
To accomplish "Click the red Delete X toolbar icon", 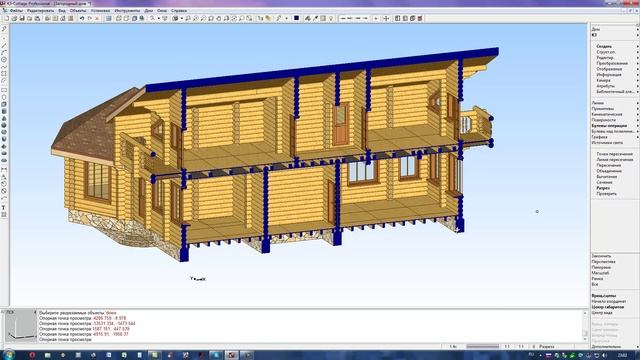I will tap(97, 18).
